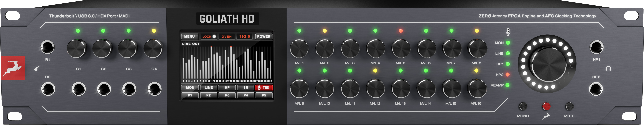Click the REAMP indicator LED

point(508,85)
